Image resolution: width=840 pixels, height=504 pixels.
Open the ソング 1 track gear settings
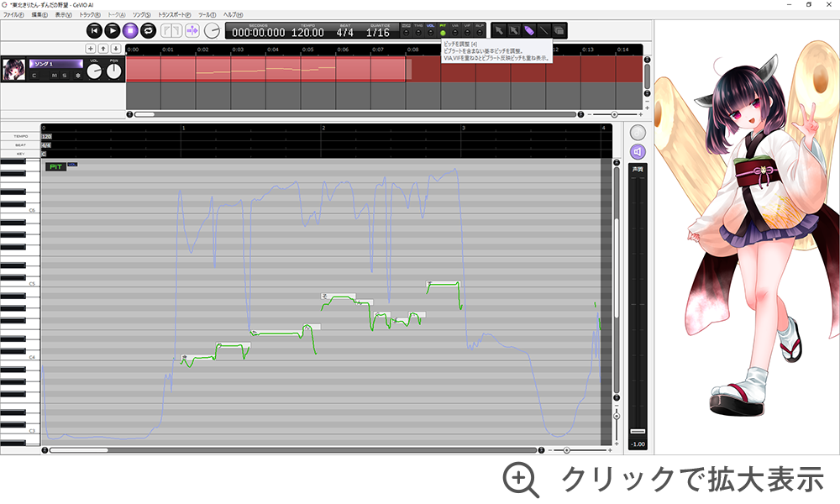coord(77,76)
